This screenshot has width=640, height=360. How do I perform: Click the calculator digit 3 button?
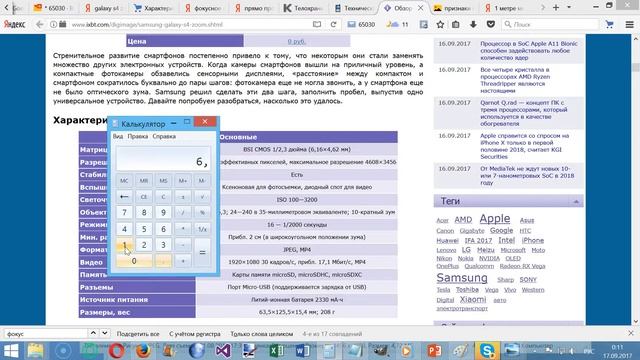(163, 245)
